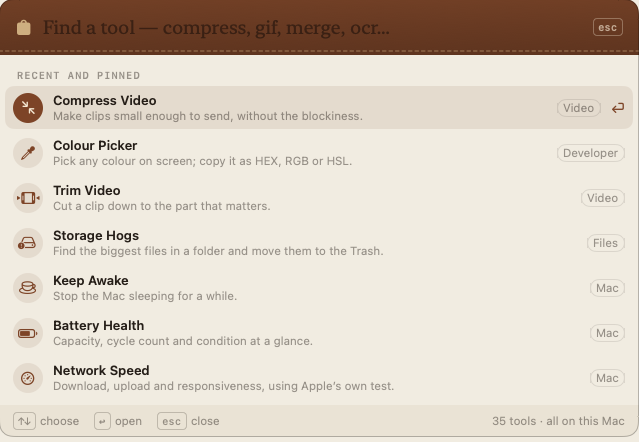The width and height of the screenshot is (640, 442).
Task: Click the 'open' label in footer
Action: [x=129, y=421]
